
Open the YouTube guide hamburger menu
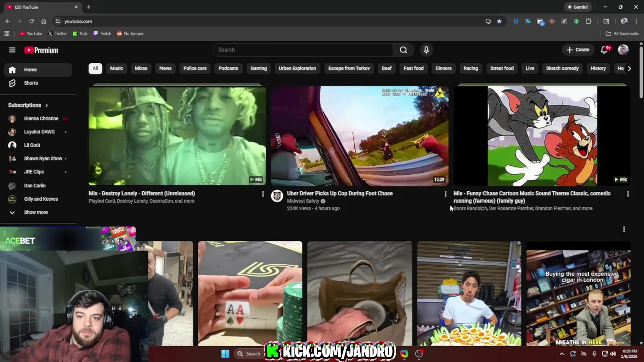[12, 50]
